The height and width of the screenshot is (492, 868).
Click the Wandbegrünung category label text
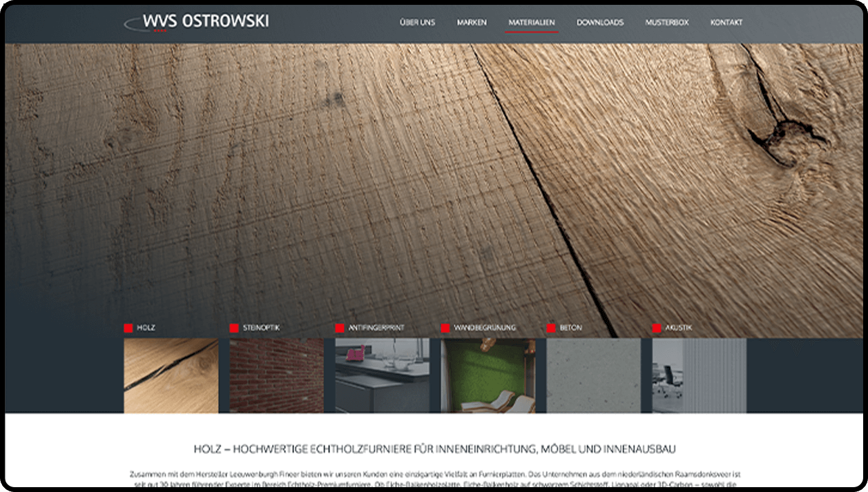point(485,328)
